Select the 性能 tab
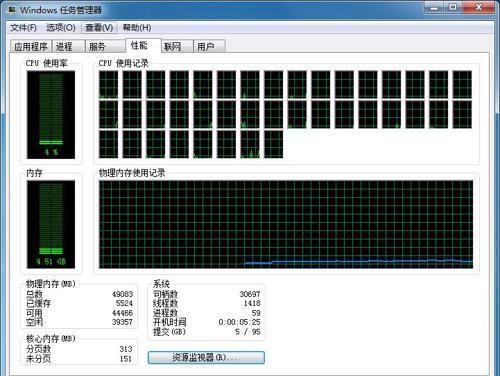 (x=143, y=45)
